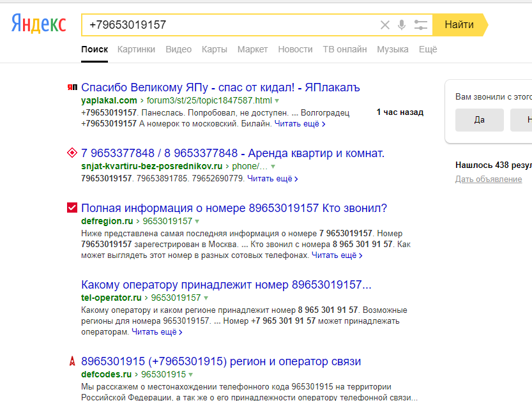Open the Карты tab
The image size is (532, 401).
pos(215,50)
